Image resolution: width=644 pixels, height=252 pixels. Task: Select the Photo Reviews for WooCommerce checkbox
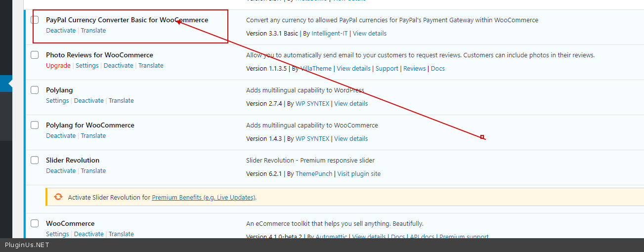[35, 55]
